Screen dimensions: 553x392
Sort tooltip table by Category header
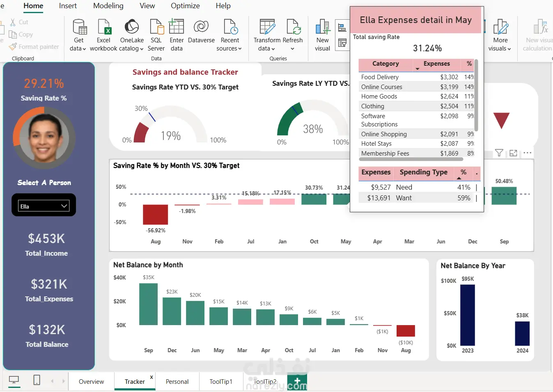(x=385, y=64)
